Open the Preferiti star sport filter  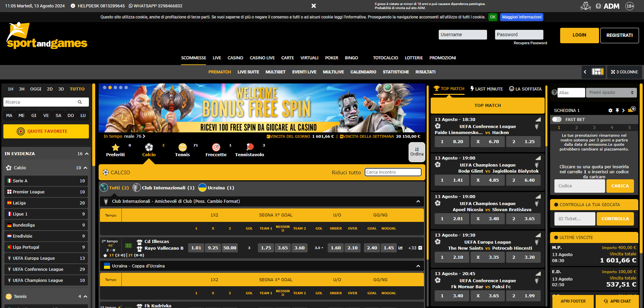click(x=115, y=147)
